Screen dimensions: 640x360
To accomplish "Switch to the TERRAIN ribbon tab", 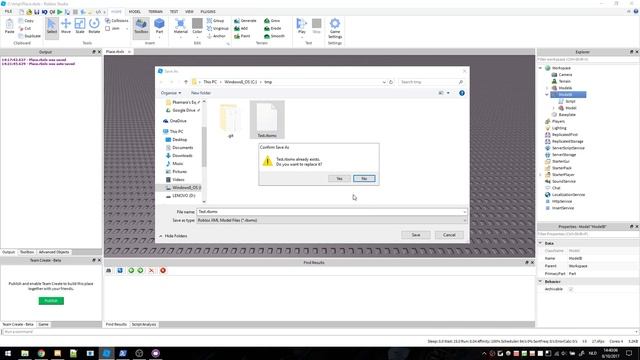I will [x=156, y=11].
